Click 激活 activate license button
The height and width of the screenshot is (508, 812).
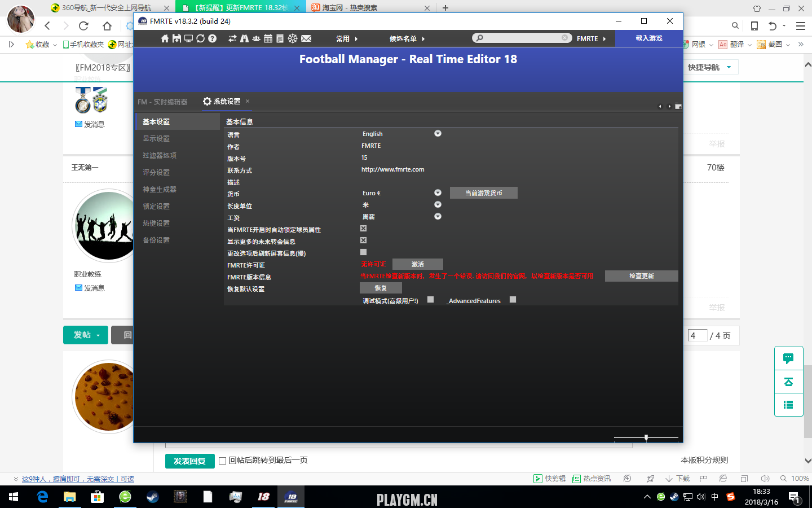coord(418,264)
